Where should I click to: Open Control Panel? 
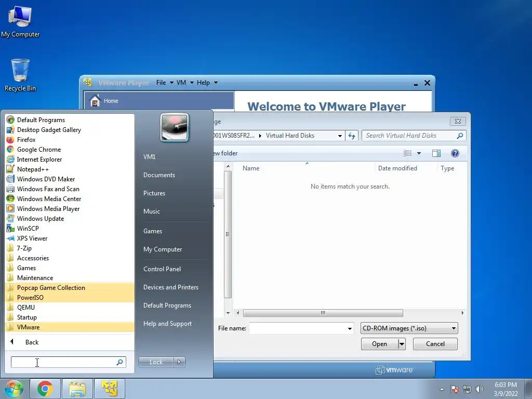pos(162,269)
